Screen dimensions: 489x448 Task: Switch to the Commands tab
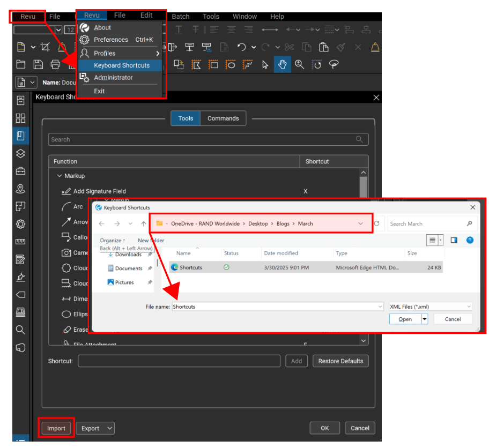(223, 118)
